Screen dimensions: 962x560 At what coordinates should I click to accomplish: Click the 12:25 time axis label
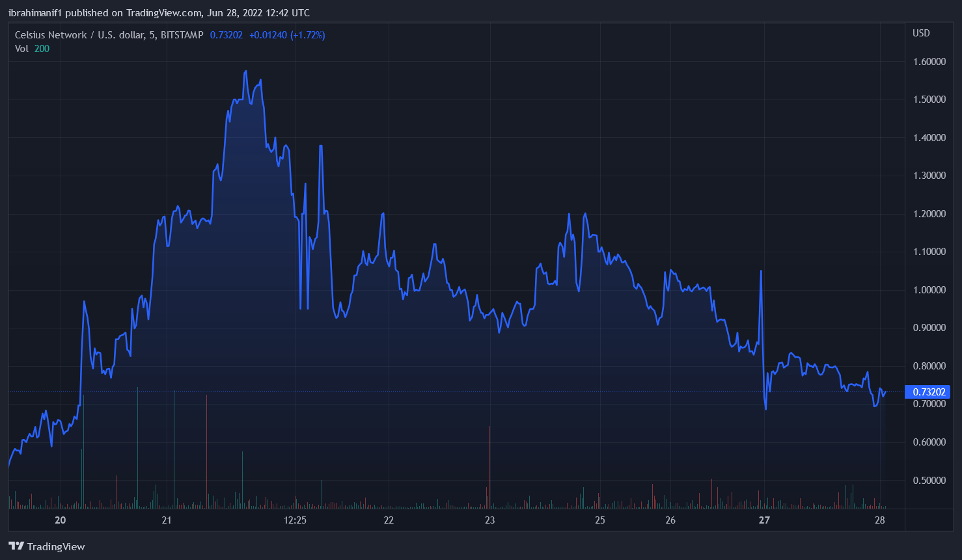tap(295, 520)
